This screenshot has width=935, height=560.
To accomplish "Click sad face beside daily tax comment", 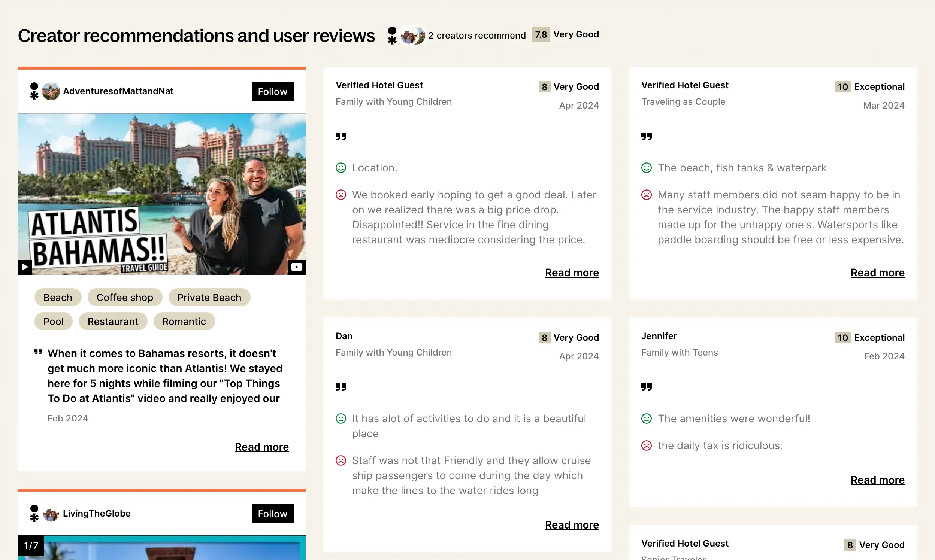I will [646, 446].
